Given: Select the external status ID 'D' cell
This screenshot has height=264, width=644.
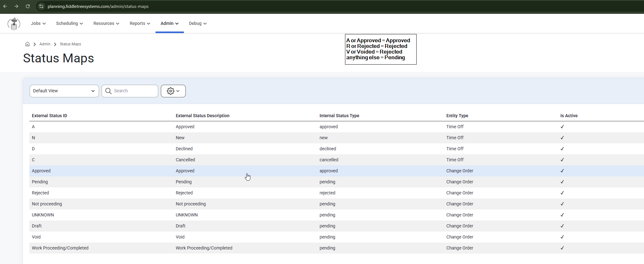Looking at the screenshot, I should point(33,149).
